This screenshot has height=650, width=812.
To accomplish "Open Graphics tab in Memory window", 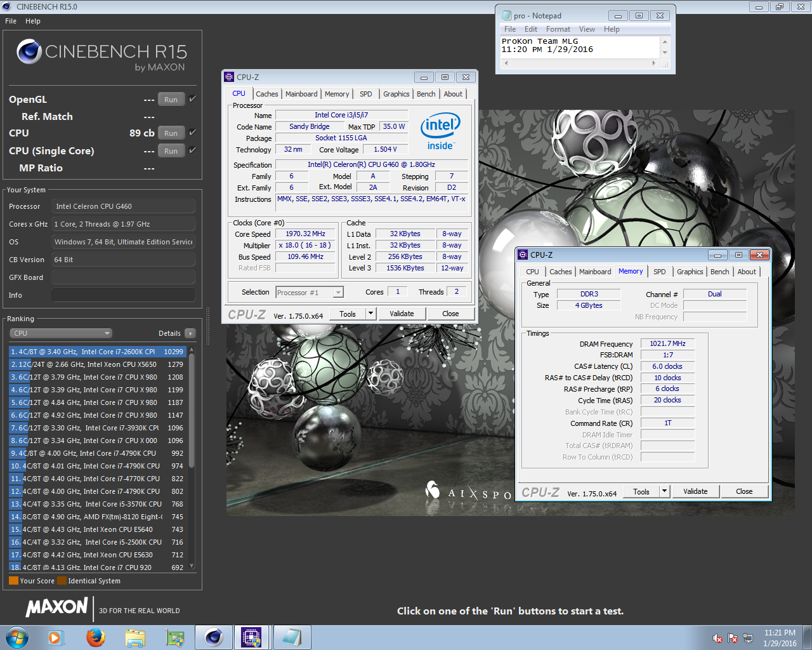I will point(690,272).
